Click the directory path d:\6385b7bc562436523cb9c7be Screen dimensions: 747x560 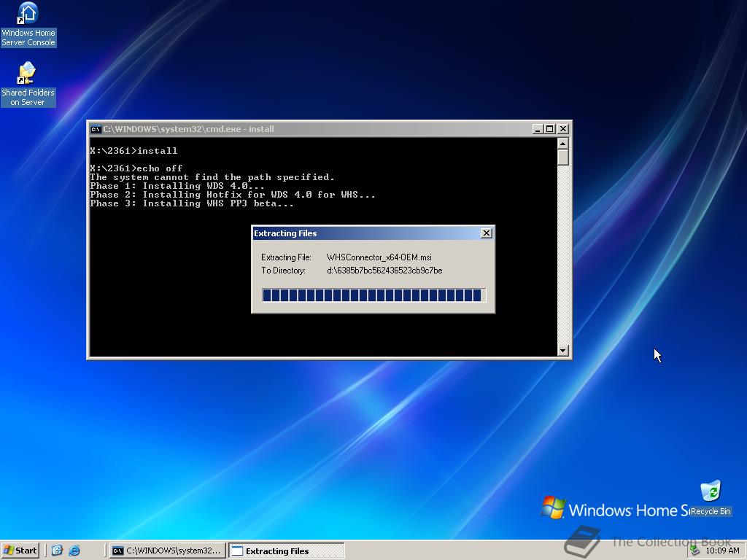(384, 271)
